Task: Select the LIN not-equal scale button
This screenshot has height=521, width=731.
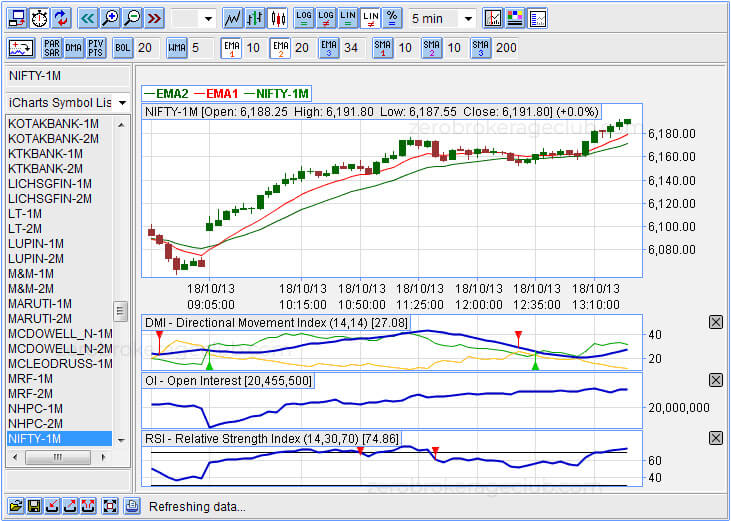Action: tap(371, 19)
